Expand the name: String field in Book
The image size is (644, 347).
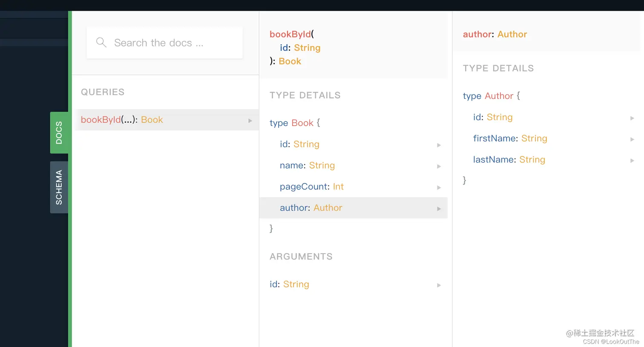[x=439, y=166]
